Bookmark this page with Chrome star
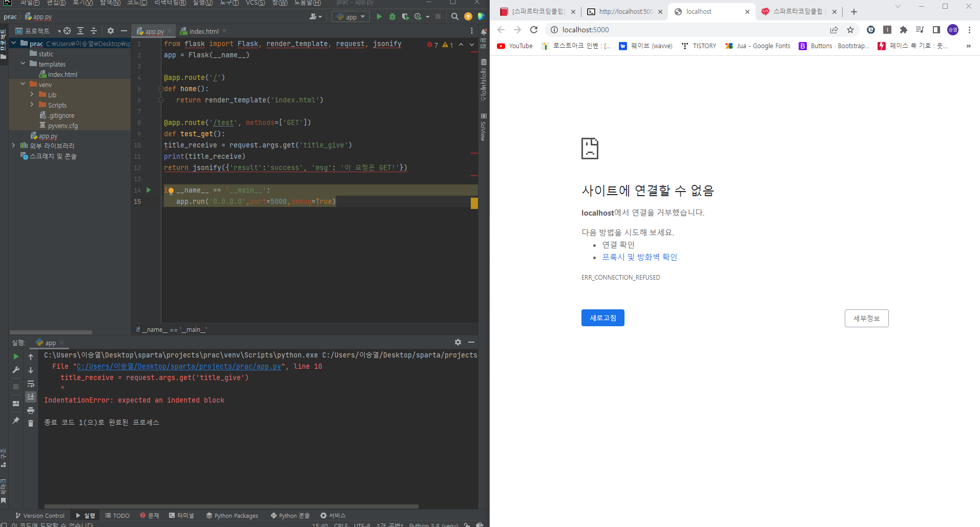This screenshot has height=527, width=980. coord(850,30)
